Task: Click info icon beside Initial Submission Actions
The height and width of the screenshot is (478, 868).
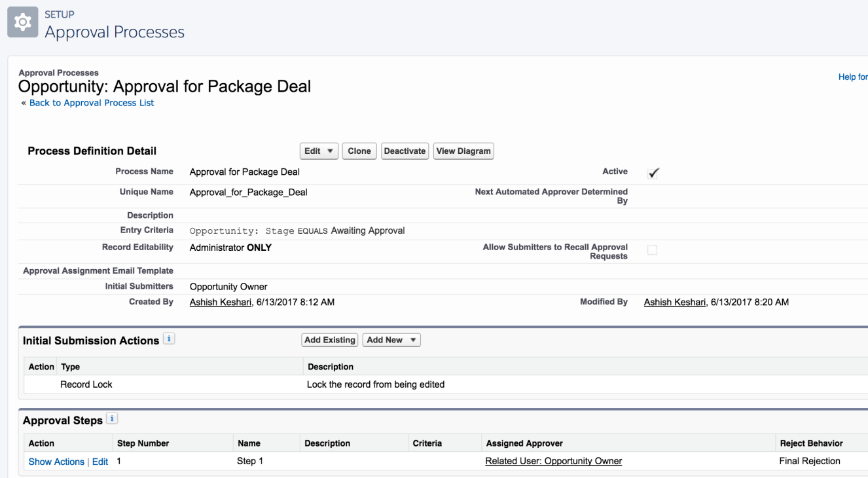Action: (x=170, y=339)
